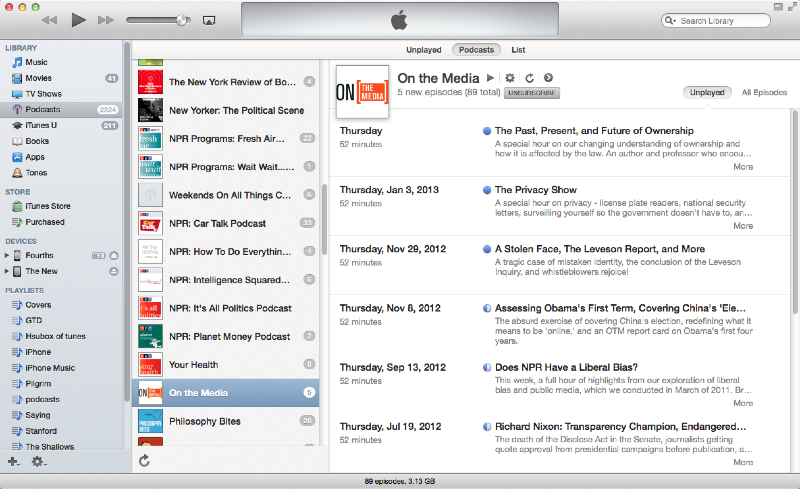This screenshot has width=800, height=489.
Task: Select The New York Review of Books podcast
Action: pos(226,82)
